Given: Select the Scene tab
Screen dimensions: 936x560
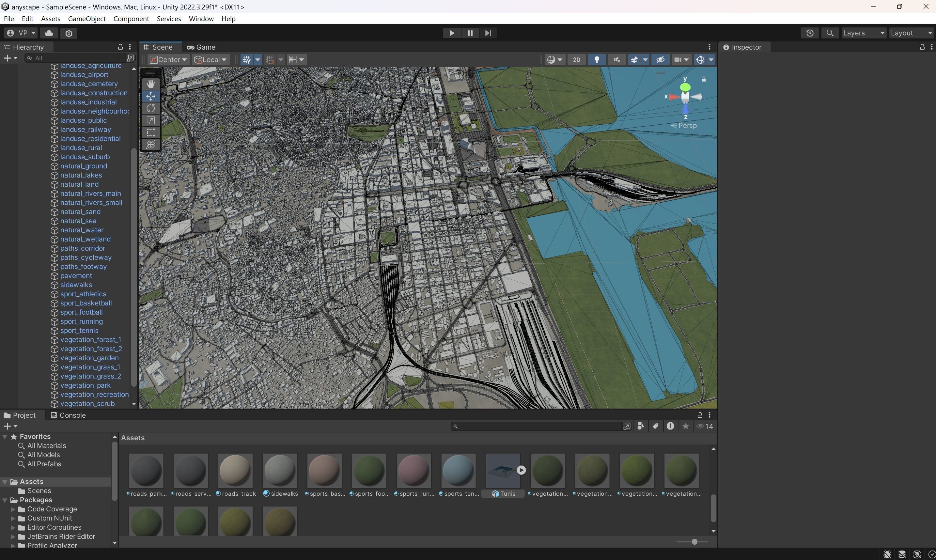Looking at the screenshot, I should (158, 47).
